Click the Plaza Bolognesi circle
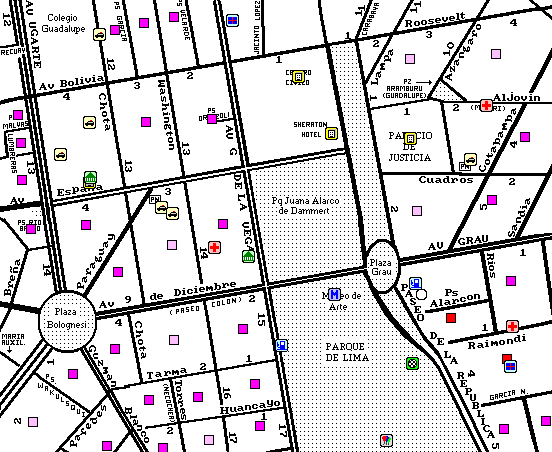 pos(67,320)
